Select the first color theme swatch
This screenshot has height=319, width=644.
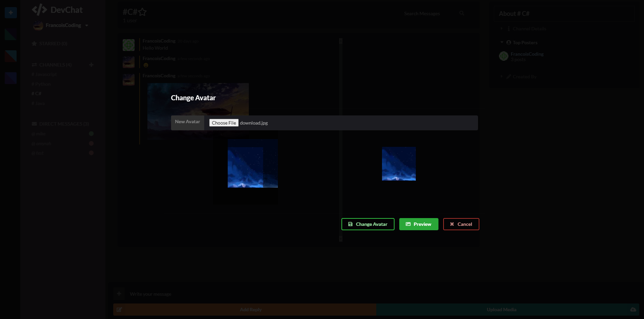click(x=11, y=34)
